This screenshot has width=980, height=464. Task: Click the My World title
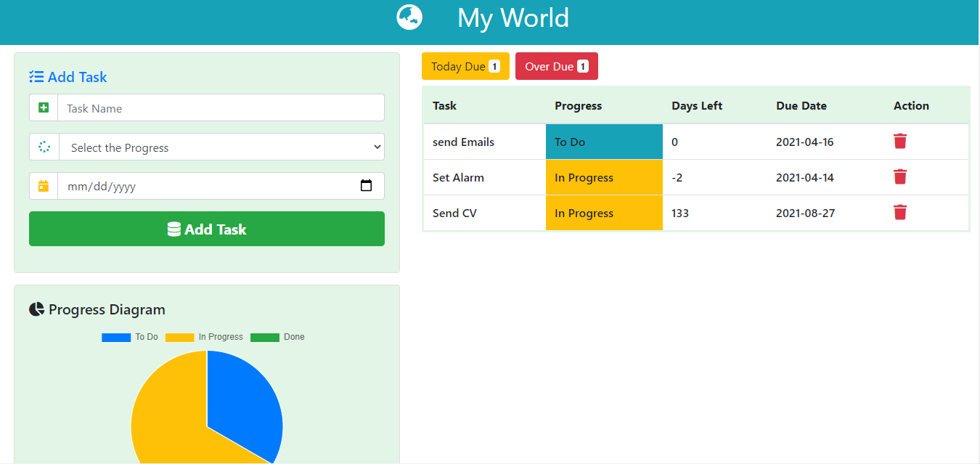pos(513,18)
